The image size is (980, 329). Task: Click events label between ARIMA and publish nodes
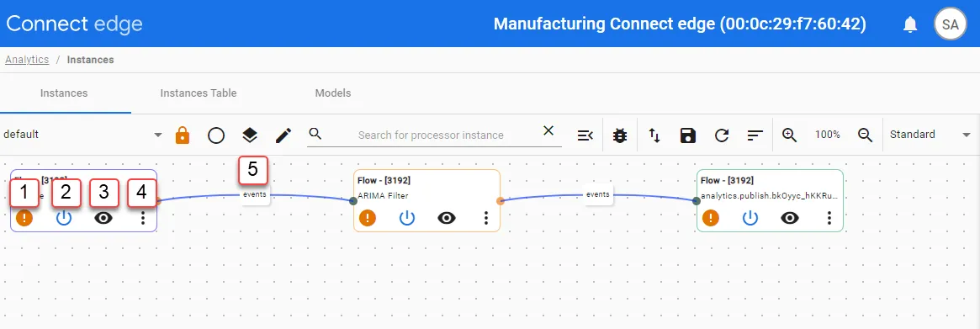[597, 194]
